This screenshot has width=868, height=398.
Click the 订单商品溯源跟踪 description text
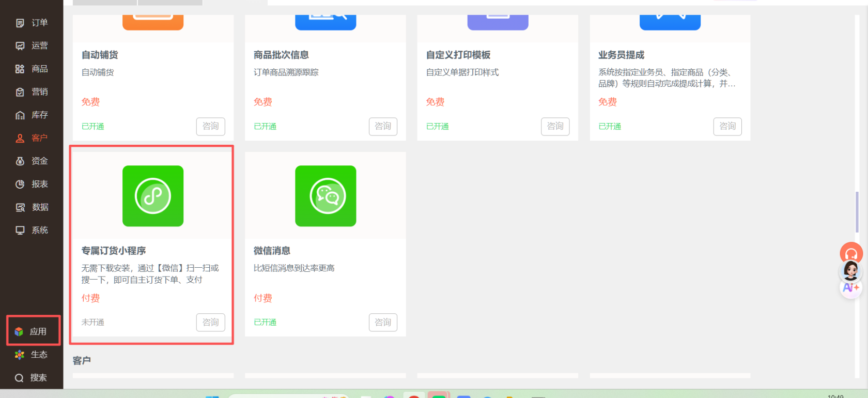286,72
